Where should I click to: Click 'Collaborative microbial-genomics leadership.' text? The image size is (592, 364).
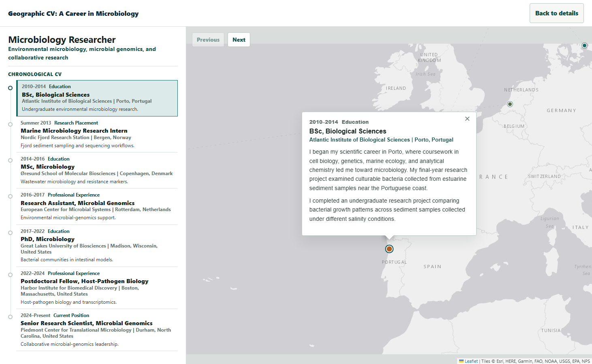coord(70,344)
